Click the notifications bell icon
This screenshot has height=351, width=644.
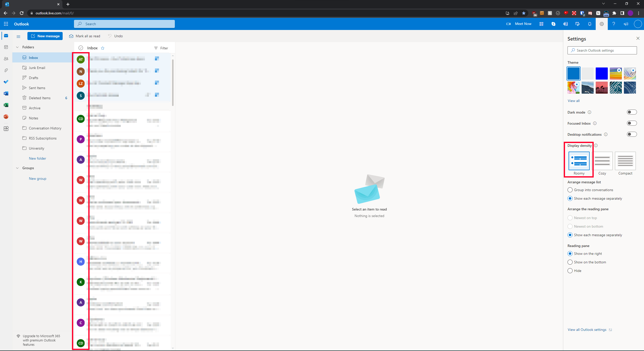click(590, 24)
